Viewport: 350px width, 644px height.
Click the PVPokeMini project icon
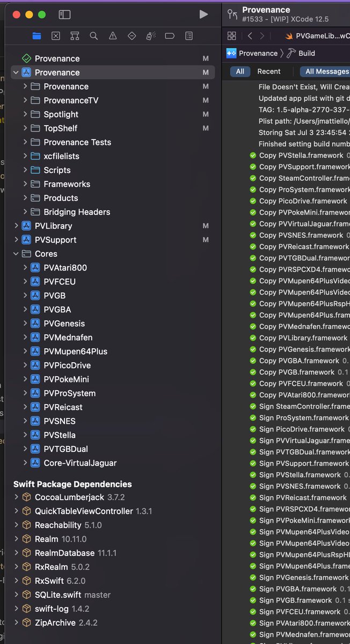point(35,379)
